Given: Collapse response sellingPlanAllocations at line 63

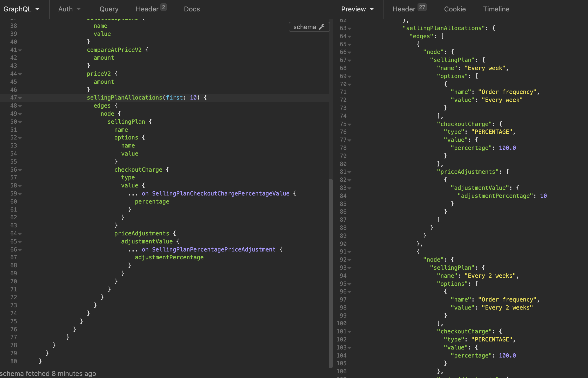Looking at the screenshot, I should pyautogui.click(x=350, y=29).
